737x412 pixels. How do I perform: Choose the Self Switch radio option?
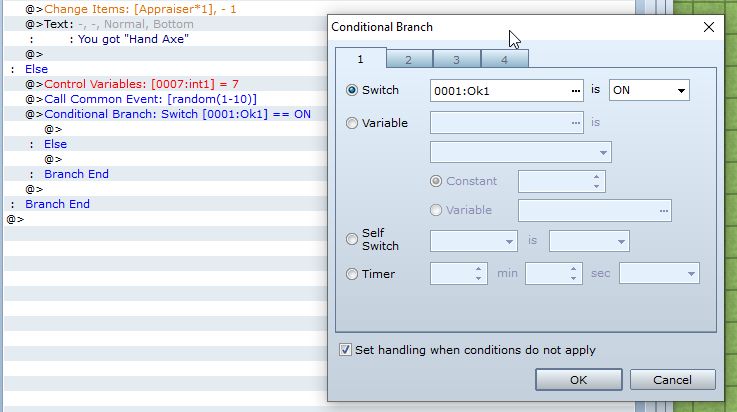[x=352, y=239]
